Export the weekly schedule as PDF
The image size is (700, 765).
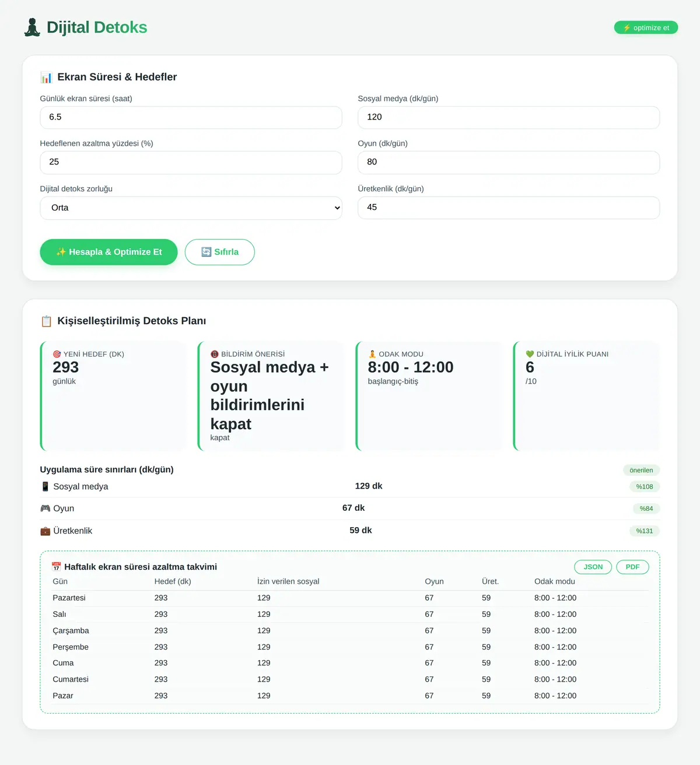tap(632, 567)
